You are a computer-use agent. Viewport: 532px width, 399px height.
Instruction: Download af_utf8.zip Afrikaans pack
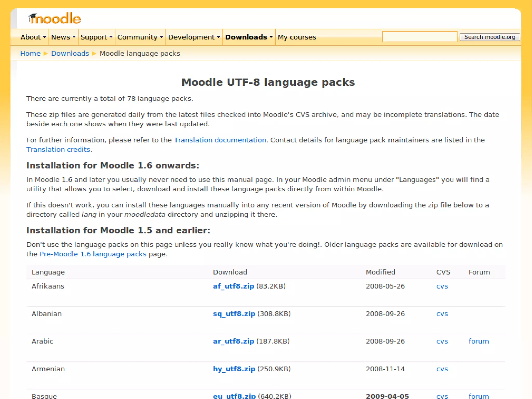pos(234,286)
